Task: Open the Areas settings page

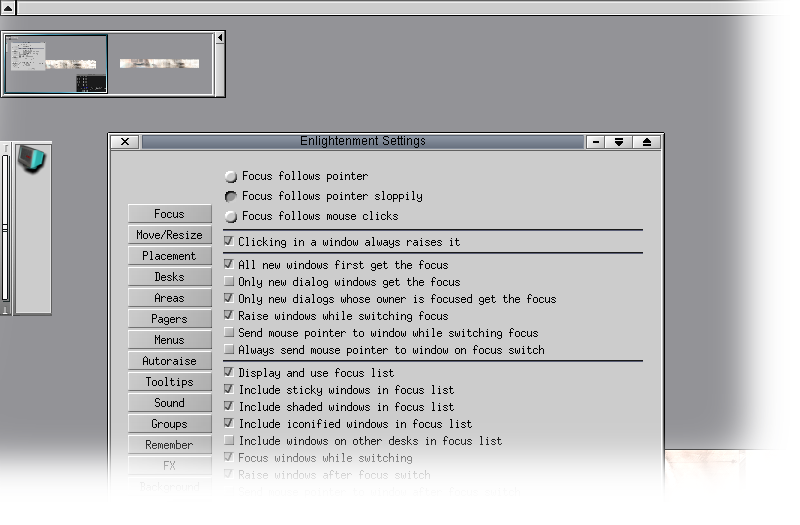Action: [x=169, y=297]
